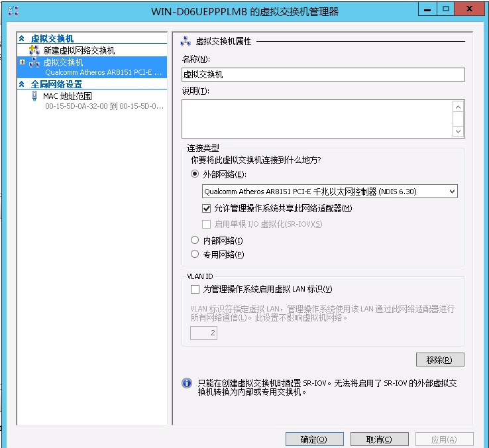
Task: Collapse the 全局网络设置 section chevron
Action: pyautogui.click(x=21, y=84)
